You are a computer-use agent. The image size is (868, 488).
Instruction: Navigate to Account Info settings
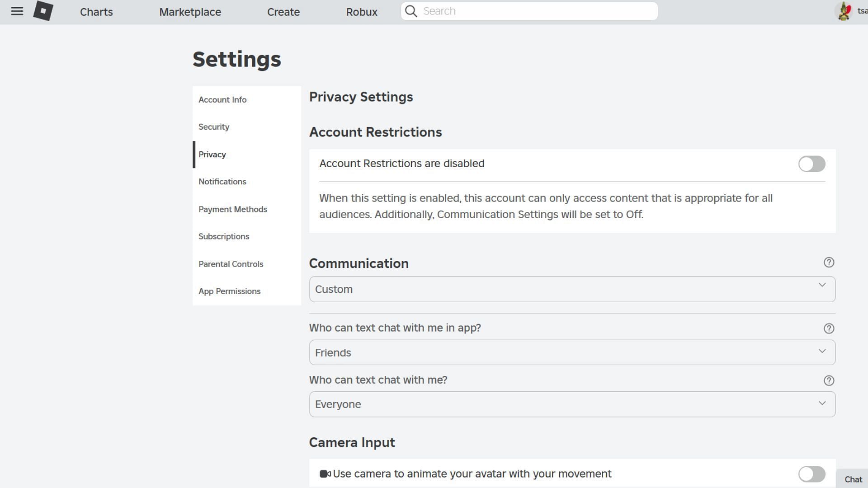click(x=222, y=99)
